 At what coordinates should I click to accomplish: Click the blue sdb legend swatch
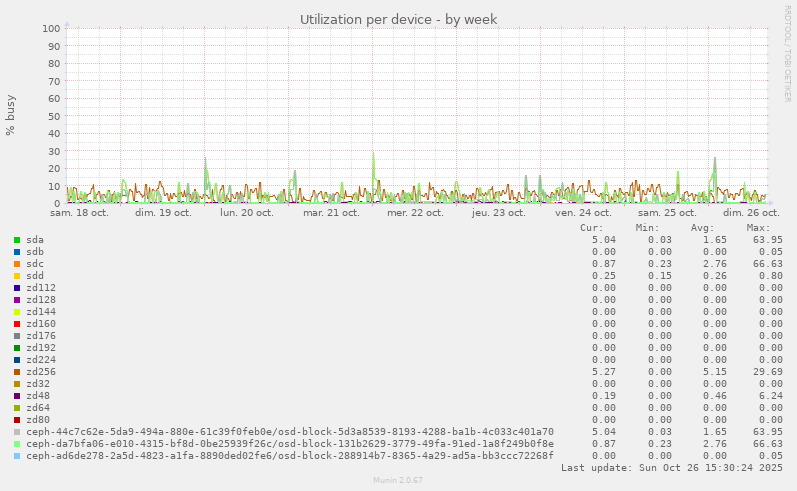click(x=17, y=252)
